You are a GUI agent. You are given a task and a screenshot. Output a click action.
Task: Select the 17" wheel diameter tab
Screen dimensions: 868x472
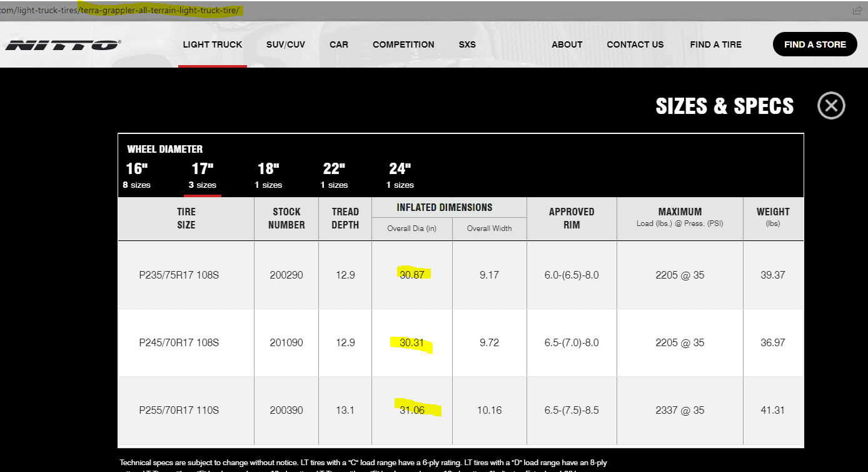203,175
